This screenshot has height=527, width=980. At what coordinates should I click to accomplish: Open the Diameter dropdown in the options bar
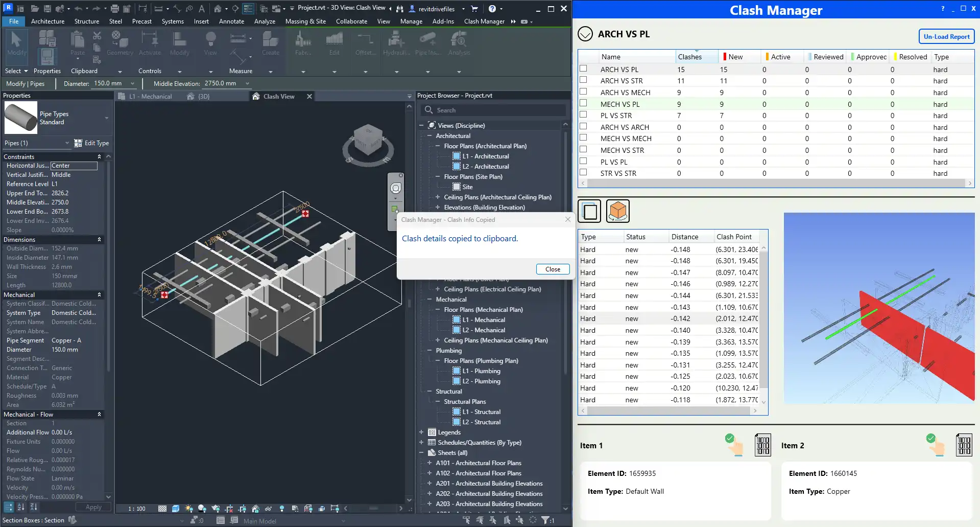pyautogui.click(x=132, y=83)
